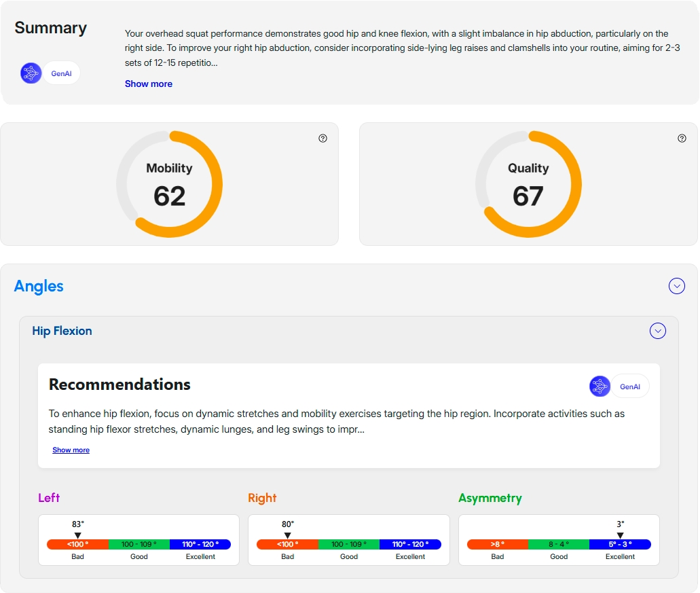The image size is (700, 593).
Task: Click the blue 5° - 3° Asymmetry segment
Action: pyautogui.click(x=620, y=545)
